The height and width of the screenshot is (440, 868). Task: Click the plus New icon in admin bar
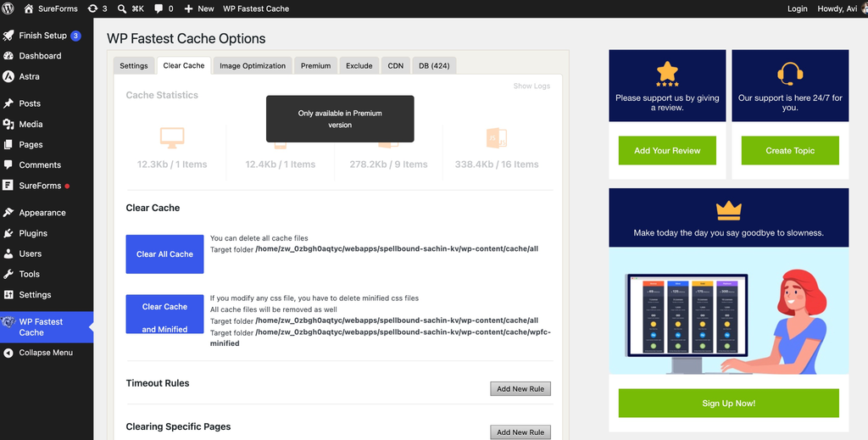coord(189,8)
